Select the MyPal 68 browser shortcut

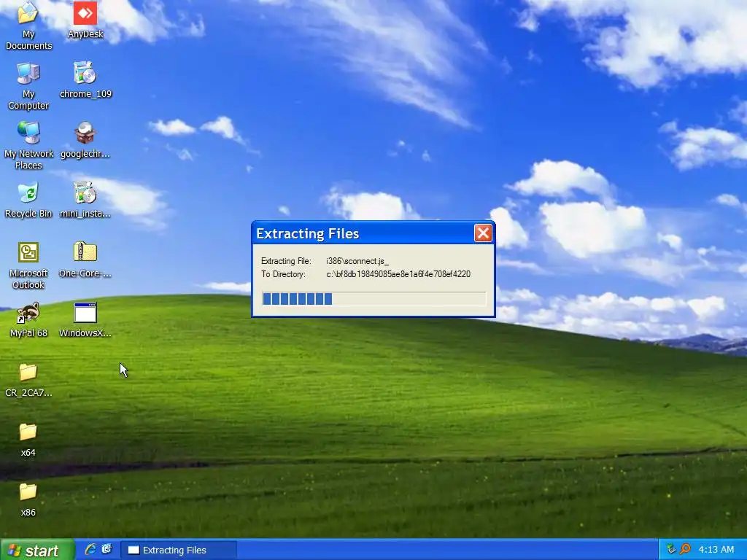pos(28,320)
